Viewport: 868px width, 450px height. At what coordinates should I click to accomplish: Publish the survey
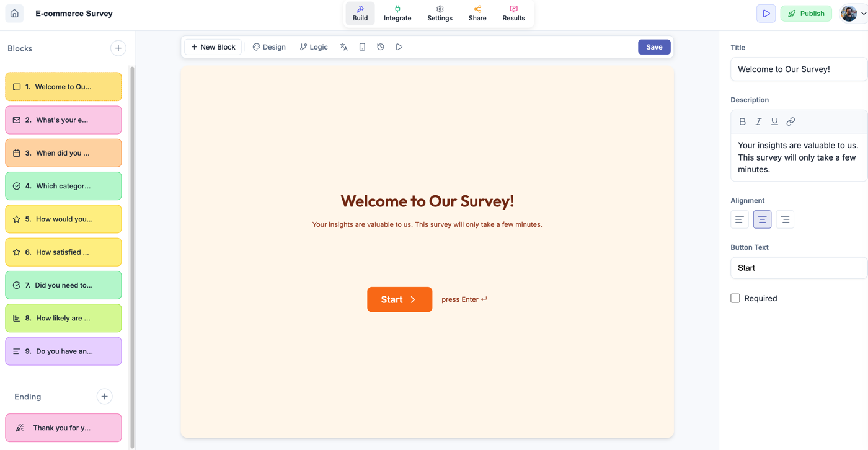pos(805,13)
